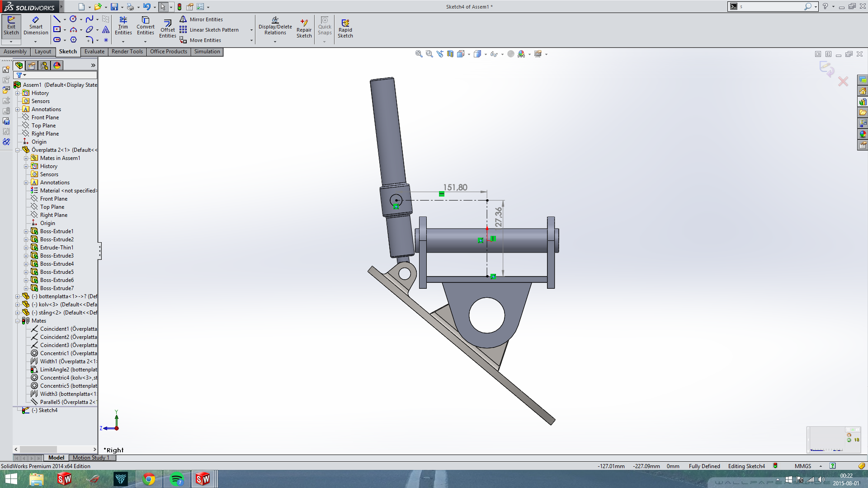Screen dimensions: 868x488
Task: Open Spotify from the Windows taskbar
Action: tap(176, 479)
